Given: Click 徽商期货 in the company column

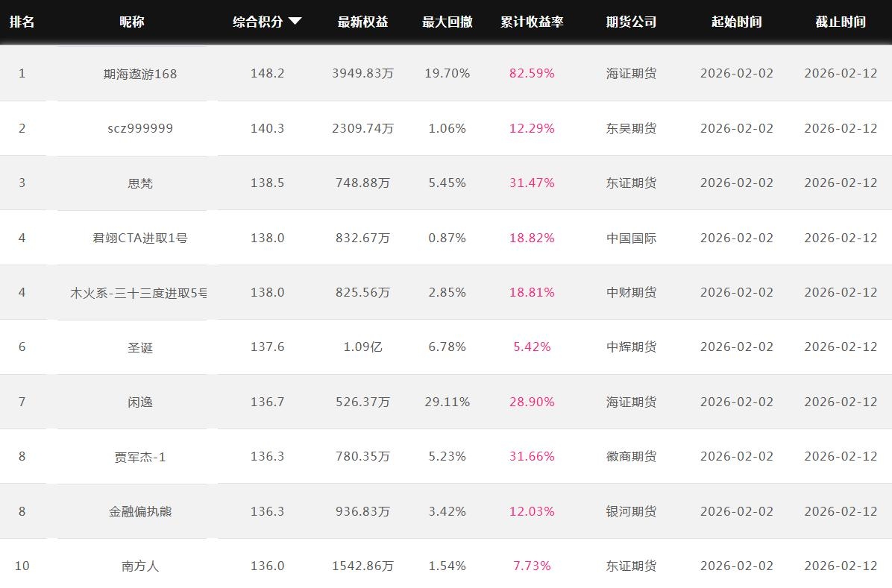Looking at the screenshot, I should pyautogui.click(x=631, y=457).
